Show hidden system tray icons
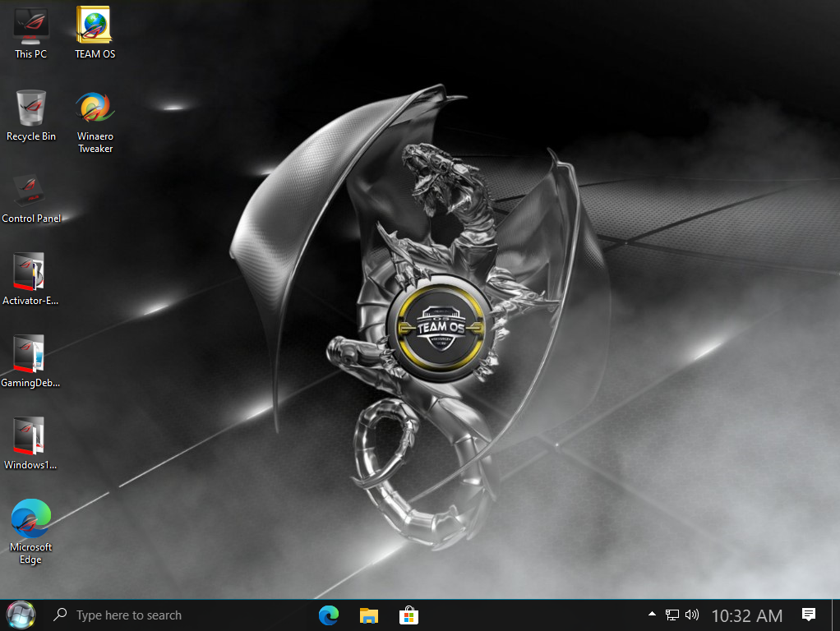The width and height of the screenshot is (840, 631). pyautogui.click(x=652, y=615)
